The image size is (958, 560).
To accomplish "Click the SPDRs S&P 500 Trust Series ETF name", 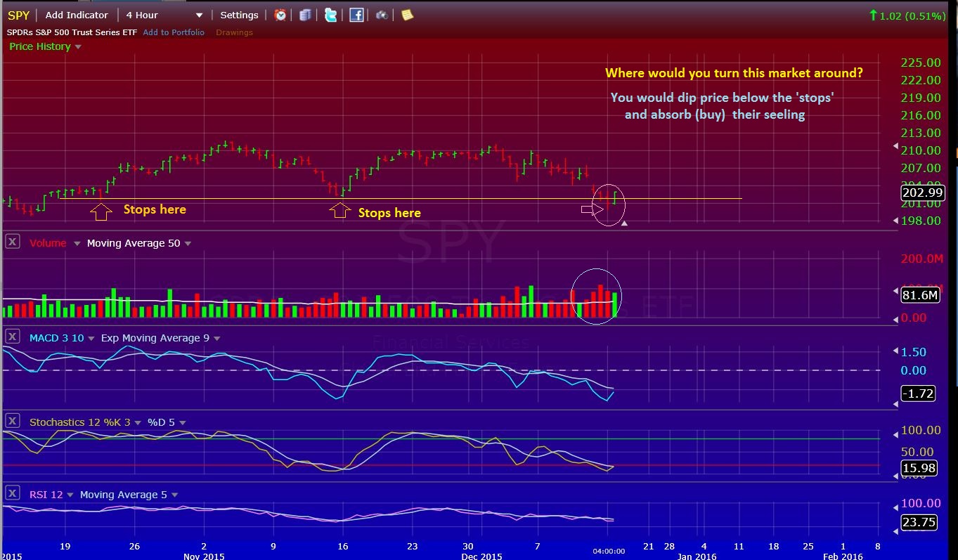I will click(72, 32).
